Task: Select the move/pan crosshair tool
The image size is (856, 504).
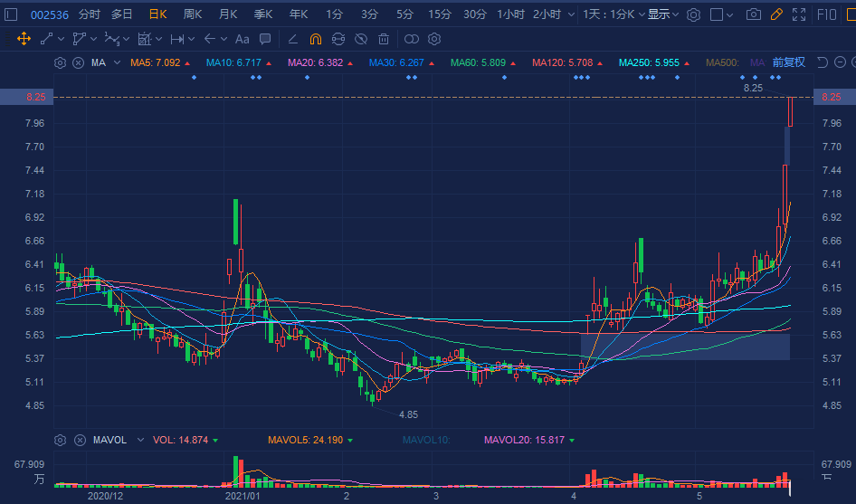Action: pyautogui.click(x=24, y=39)
